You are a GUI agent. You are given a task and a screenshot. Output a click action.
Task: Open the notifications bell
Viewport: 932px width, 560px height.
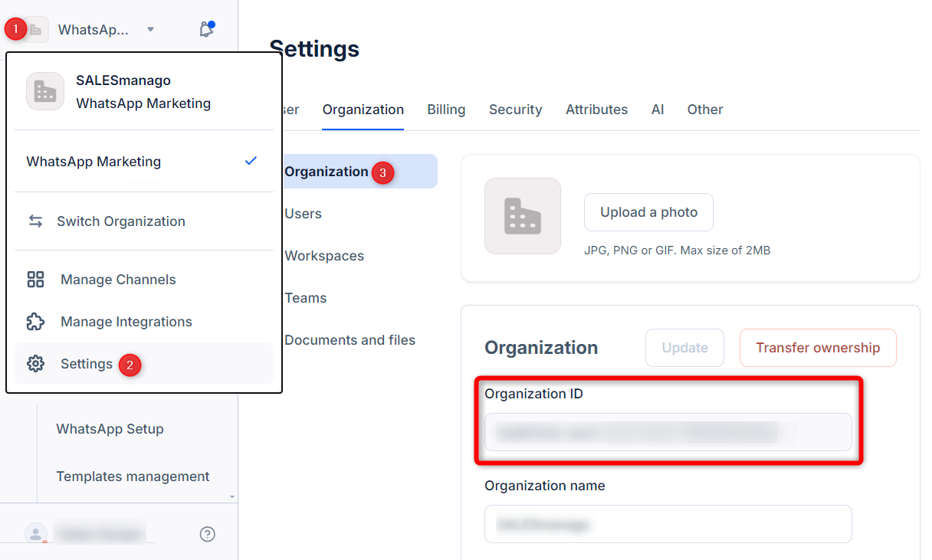(x=206, y=29)
